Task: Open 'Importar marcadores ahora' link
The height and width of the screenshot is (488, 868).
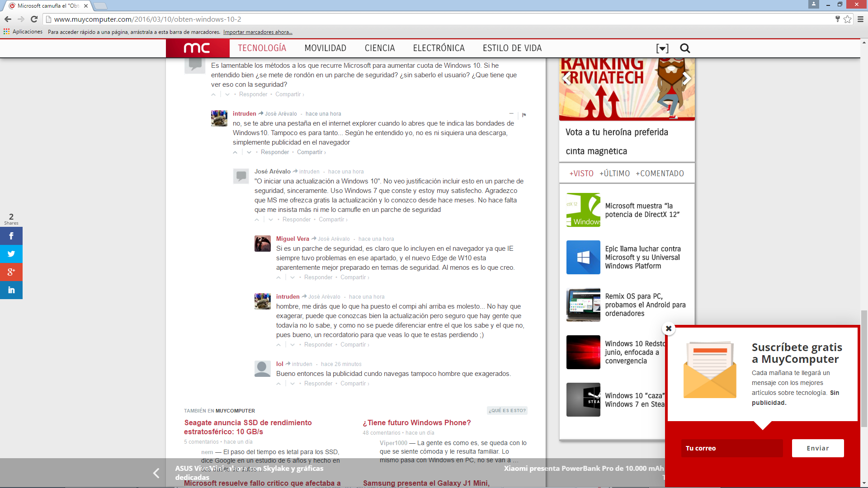Action: 258,32
